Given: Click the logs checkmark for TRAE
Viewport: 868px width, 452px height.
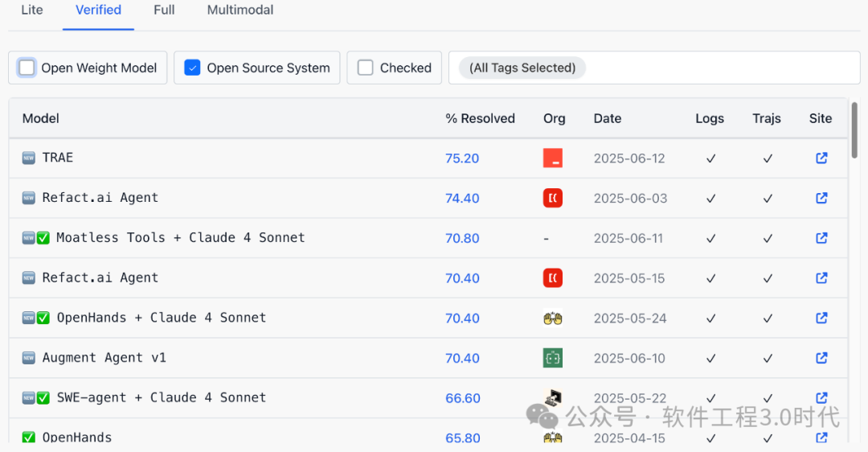Looking at the screenshot, I should pyautogui.click(x=710, y=158).
